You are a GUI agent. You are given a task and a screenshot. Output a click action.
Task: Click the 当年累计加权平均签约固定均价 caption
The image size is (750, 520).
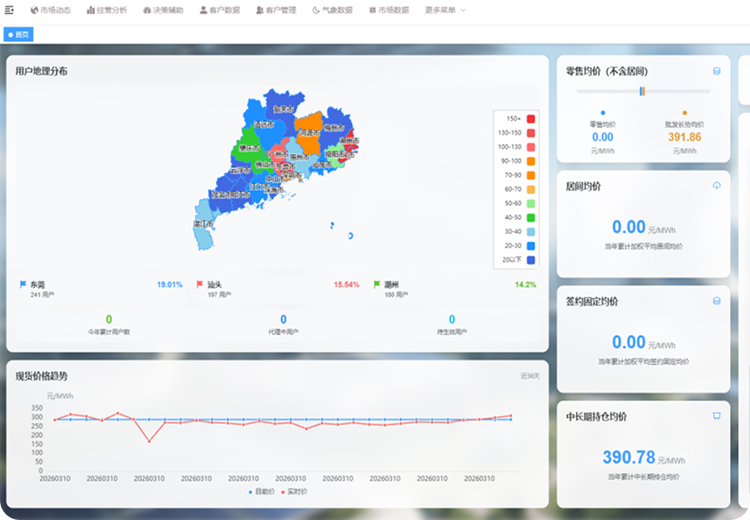point(643,362)
